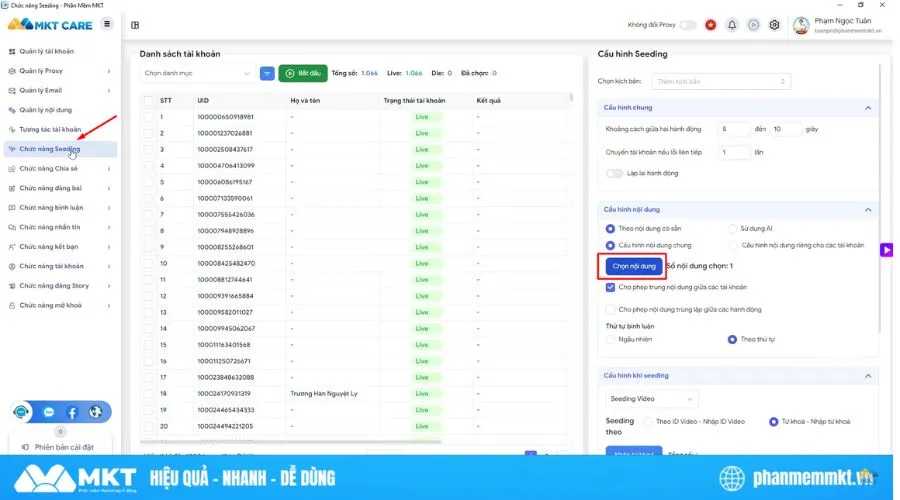
Task: Select Theo ID Video - Nhập ID Video radio
Action: click(648, 422)
